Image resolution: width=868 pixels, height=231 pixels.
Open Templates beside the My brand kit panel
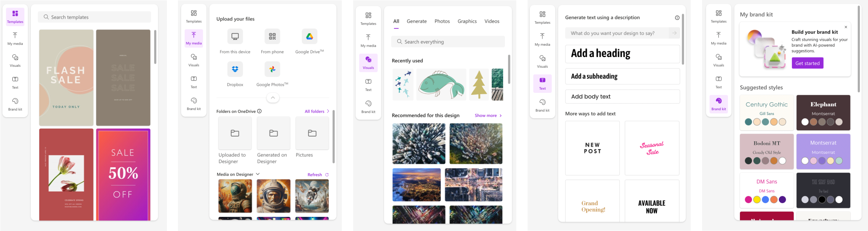tap(719, 16)
